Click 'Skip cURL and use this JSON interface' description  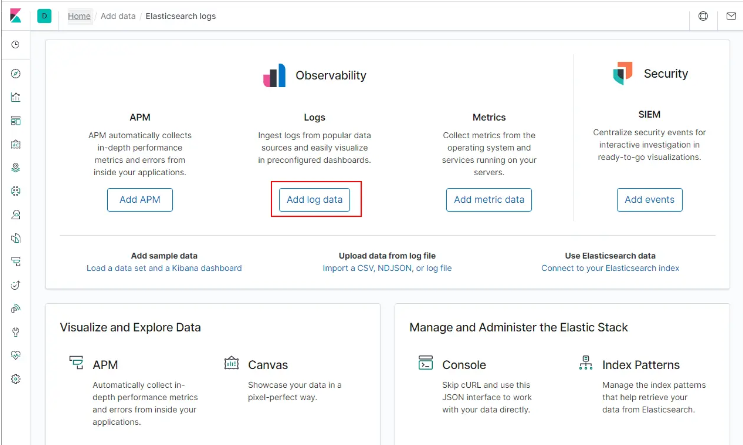[487, 397]
